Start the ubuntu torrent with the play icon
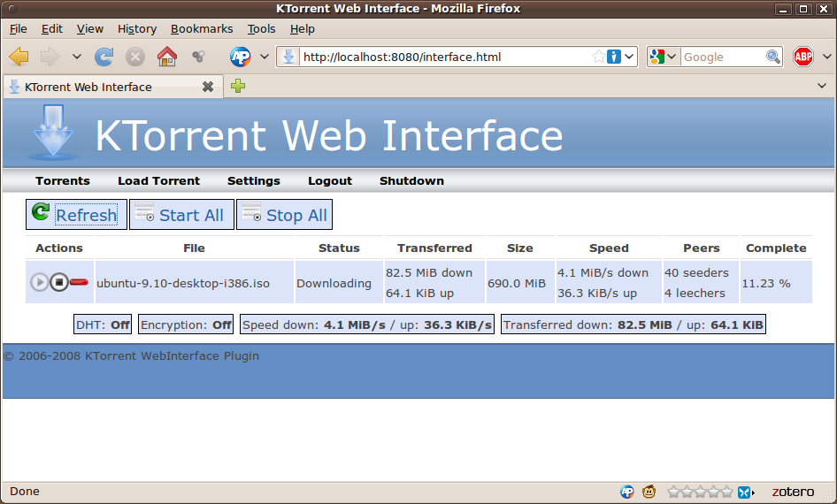 [39, 281]
